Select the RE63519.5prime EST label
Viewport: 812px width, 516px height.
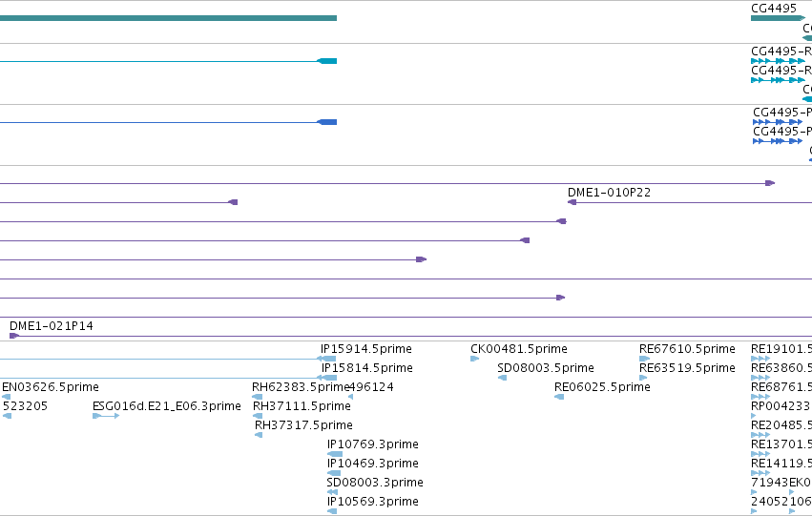coord(687,368)
